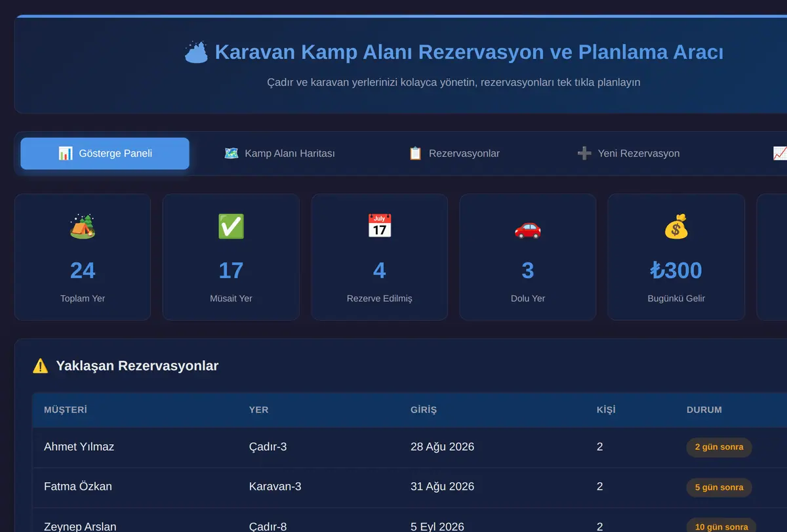Select customer Fatma Özkan
This screenshot has width=787, height=532.
point(78,487)
